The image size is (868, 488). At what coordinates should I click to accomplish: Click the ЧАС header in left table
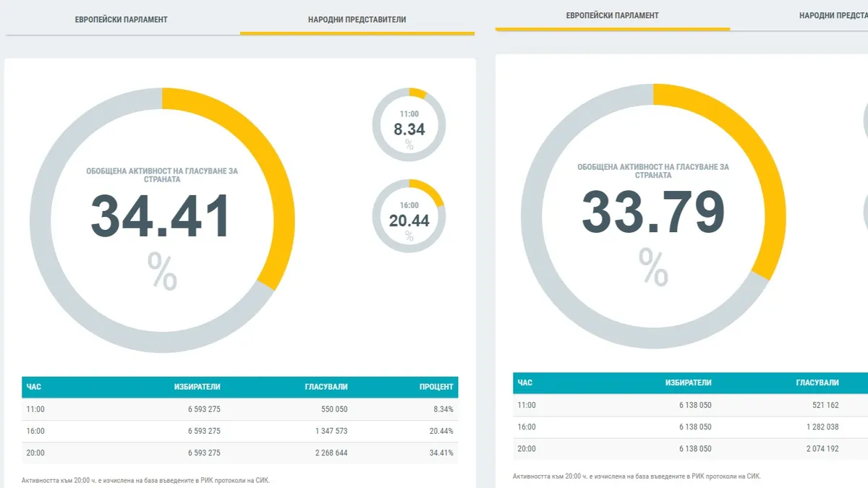(x=34, y=387)
